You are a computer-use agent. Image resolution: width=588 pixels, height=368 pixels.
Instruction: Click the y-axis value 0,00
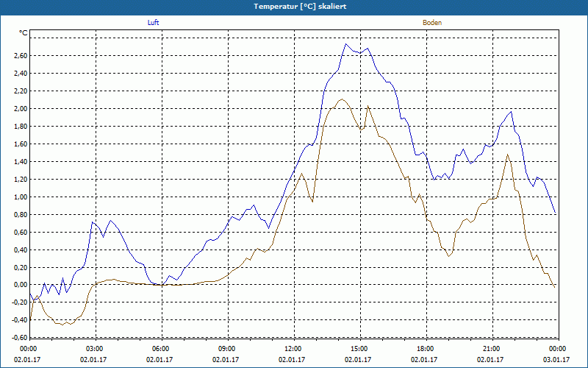pyautogui.click(x=21, y=285)
